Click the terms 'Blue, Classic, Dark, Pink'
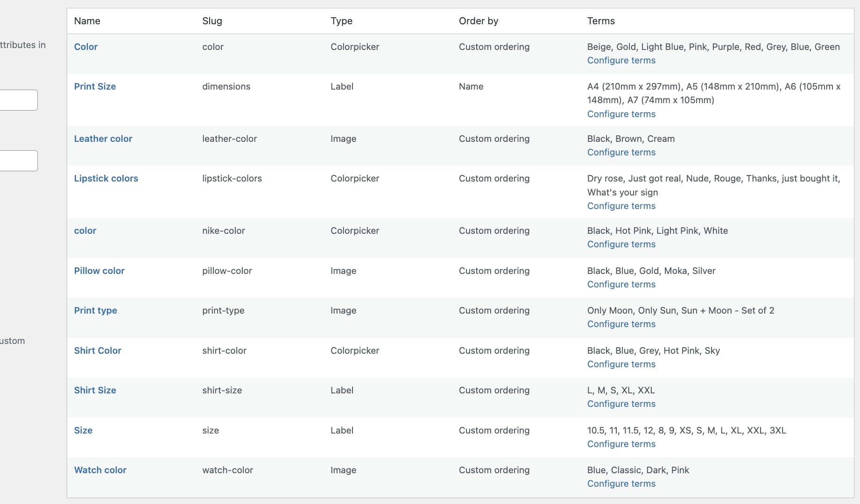The width and height of the screenshot is (860, 504). click(x=638, y=470)
